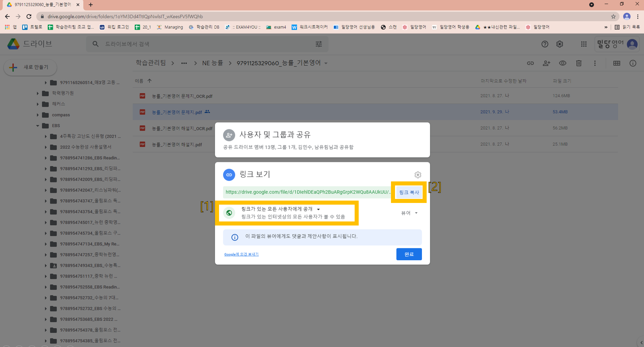The width and height of the screenshot is (644, 347).
Task: Open the 읽기 목록 reading list
Action: [x=627, y=27]
